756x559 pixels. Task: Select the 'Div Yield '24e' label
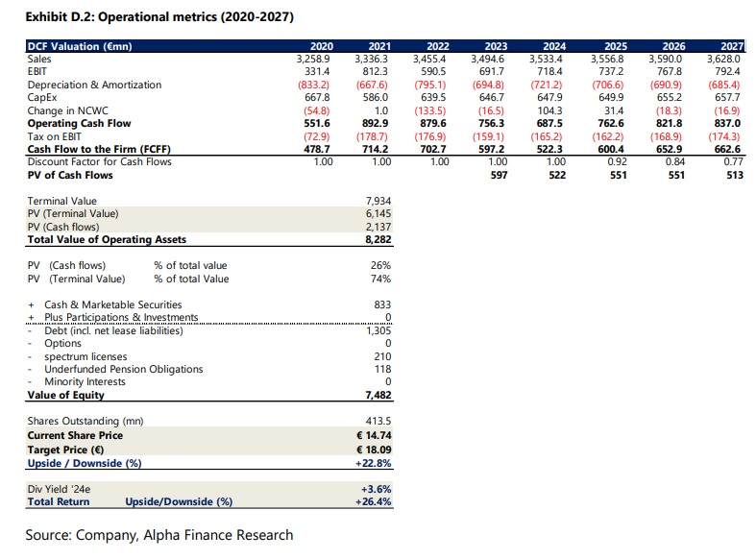[x=59, y=489]
